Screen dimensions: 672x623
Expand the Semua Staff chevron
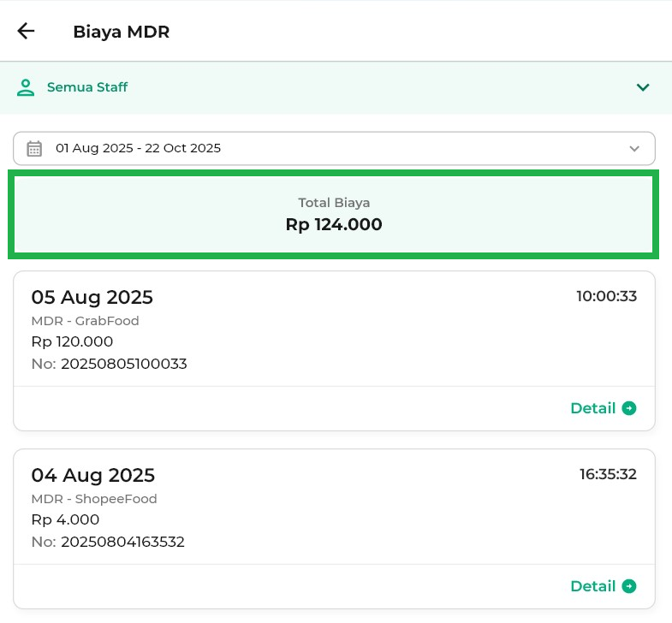(x=643, y=87)
